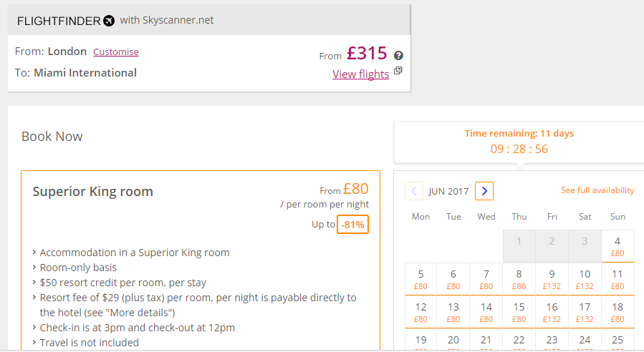Viewport: 644px width, 352px height.
Task: Click the £315 flight price
Action: pos(367,54)
